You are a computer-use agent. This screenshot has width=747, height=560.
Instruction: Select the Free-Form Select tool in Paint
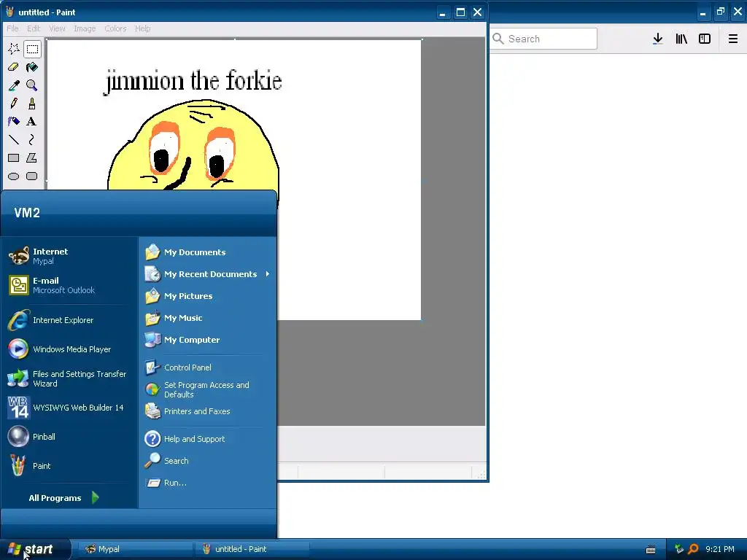click(13, 49)
